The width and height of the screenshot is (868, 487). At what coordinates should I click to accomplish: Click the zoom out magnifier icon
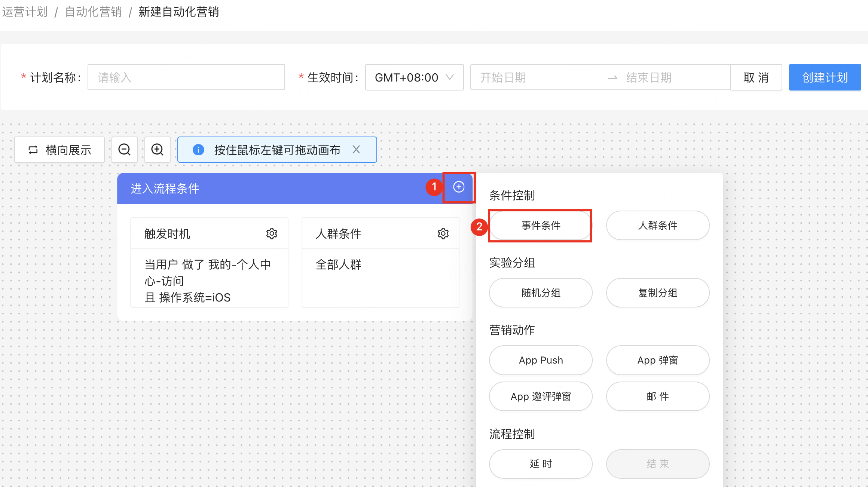125,150
